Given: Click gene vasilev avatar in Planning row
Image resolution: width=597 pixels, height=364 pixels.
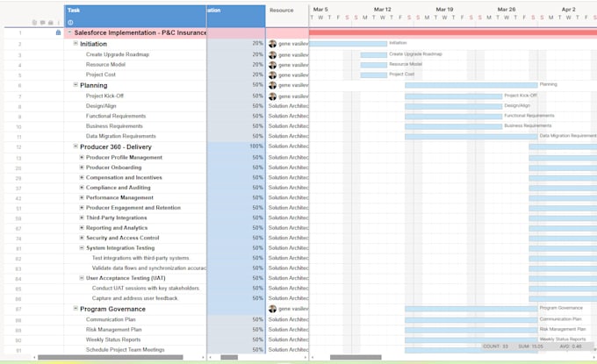Looking at the screenshot, I should pyautogui.click(x=272, y=85).
